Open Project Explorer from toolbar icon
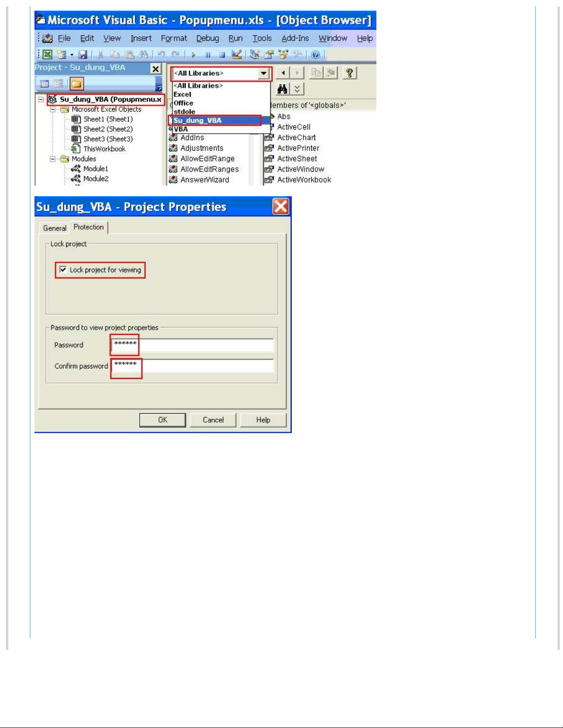563x728 pixels. pyautogui.click(x=255, y=55)
